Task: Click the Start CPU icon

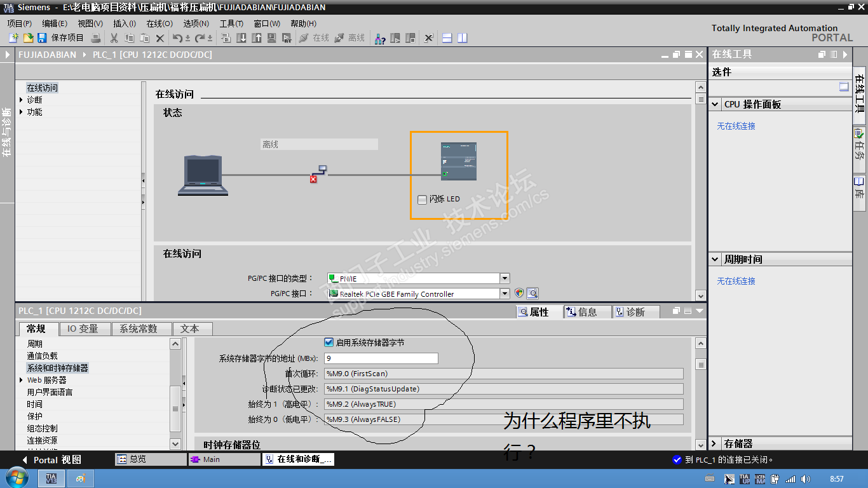Action: (395, 38)
